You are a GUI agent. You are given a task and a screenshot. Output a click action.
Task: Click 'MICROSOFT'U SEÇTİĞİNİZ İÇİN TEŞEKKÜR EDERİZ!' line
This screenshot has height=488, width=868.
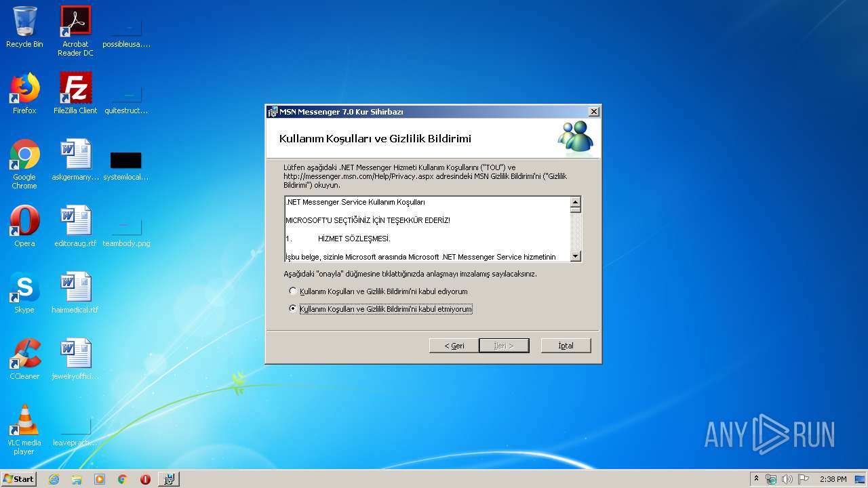(x=368, y=220)
